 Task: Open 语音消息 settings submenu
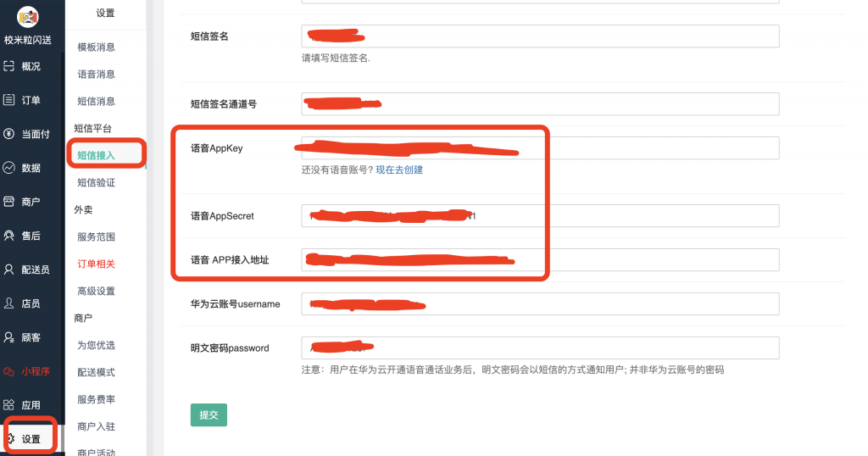click(x=97, y=74)
